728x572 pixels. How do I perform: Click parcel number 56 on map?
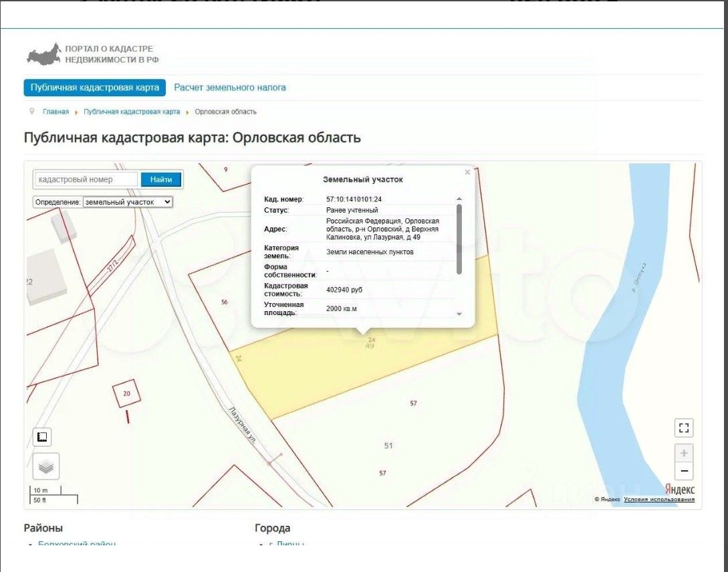(224, 302)
